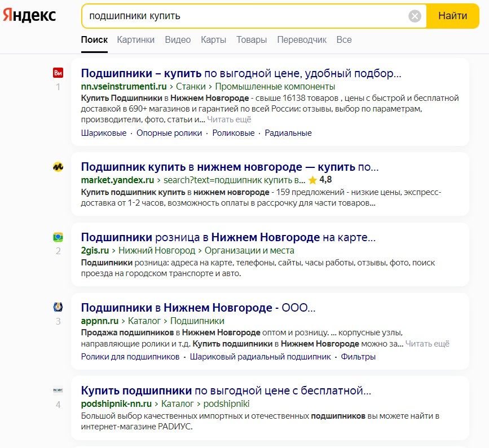
Task: Open the Карты tab
Action: point(213,40)
